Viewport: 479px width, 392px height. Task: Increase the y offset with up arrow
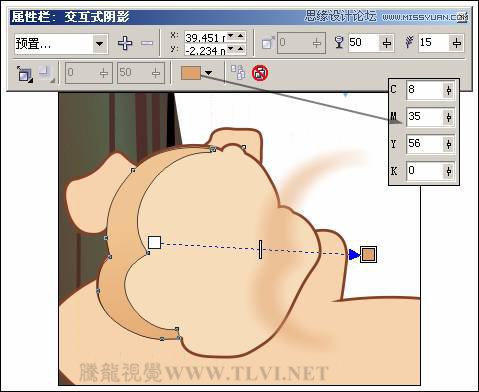(241, 49)
